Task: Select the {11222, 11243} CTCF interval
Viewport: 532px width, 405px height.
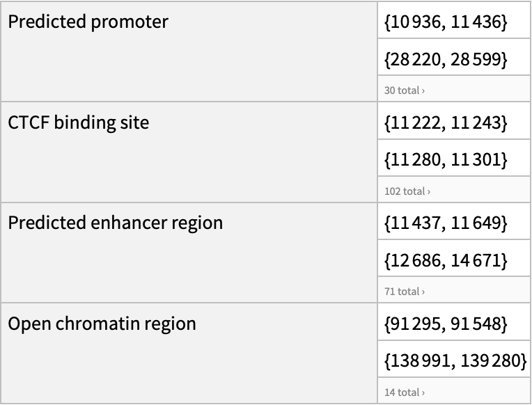Action: [446, 123]
